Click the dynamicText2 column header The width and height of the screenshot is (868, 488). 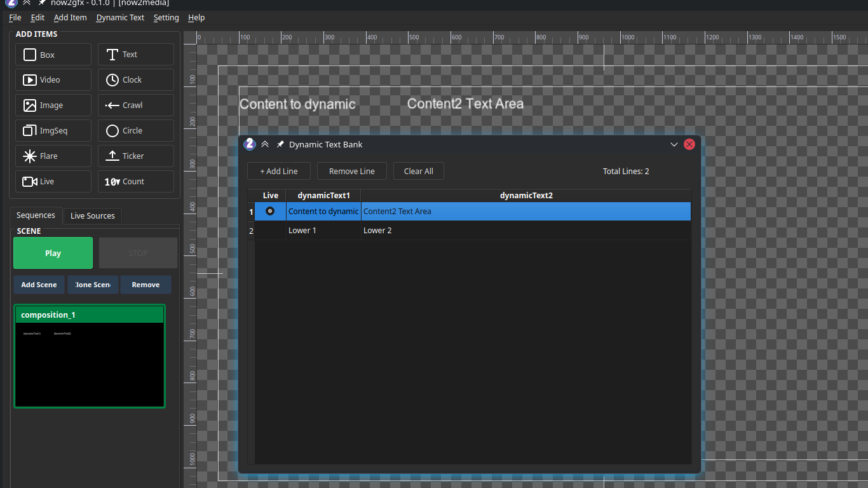(526, 196)
